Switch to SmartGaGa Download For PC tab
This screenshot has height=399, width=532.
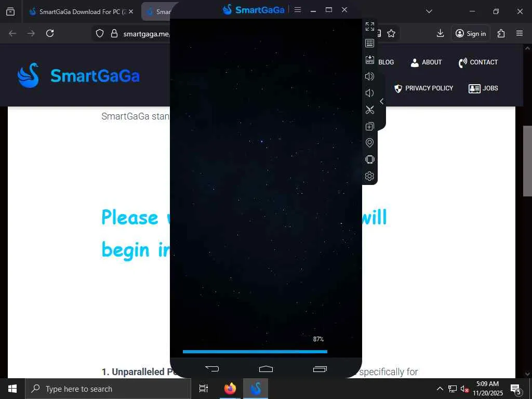pyautogui.click(x=78, y=11)
